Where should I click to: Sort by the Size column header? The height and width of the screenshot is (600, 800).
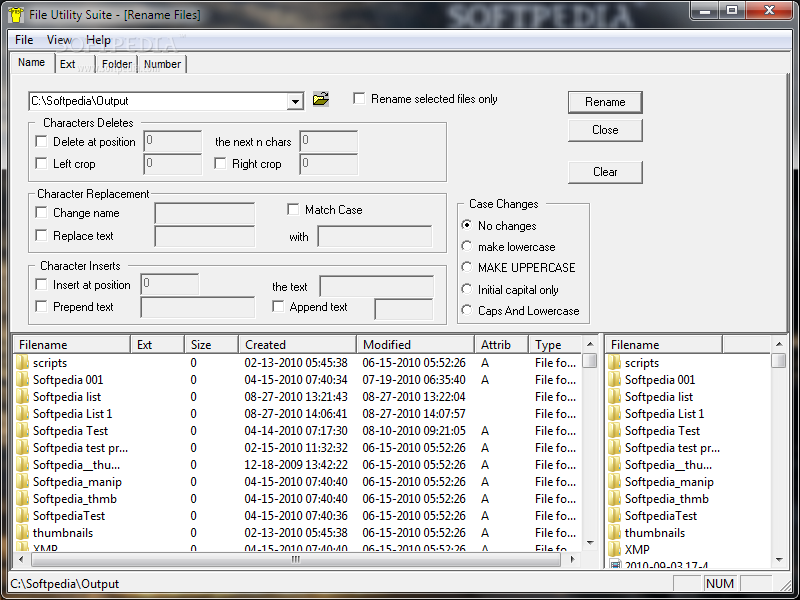tap(211, 344)
